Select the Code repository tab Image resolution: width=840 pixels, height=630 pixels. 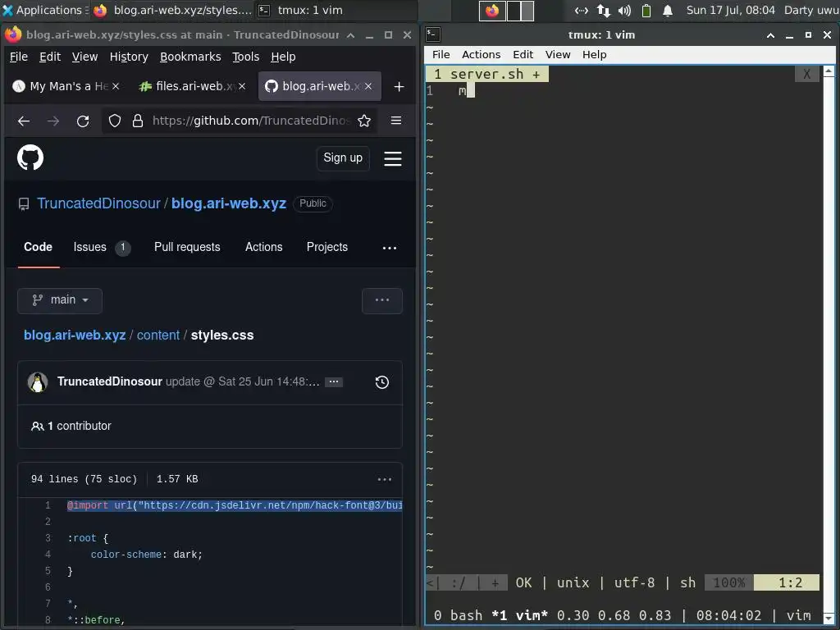[x=38, y=247]
